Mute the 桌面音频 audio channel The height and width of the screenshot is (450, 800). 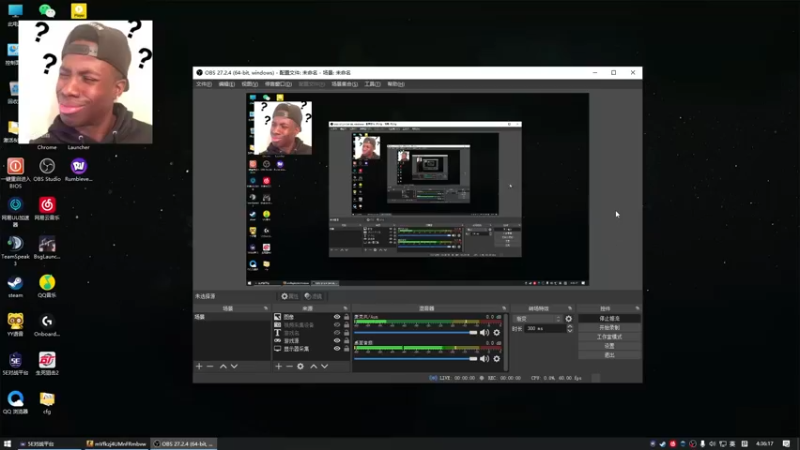(484, 359)
